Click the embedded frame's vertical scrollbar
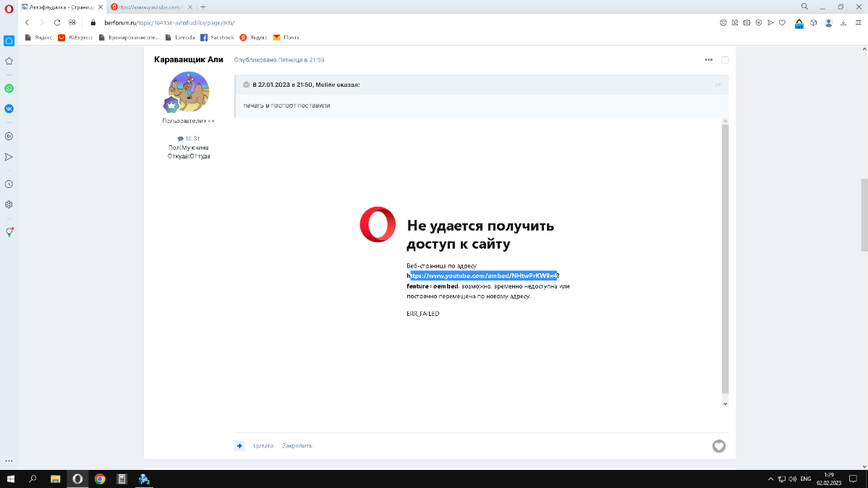868x488 pixels. pyautogui.click(x=725, y=260)
